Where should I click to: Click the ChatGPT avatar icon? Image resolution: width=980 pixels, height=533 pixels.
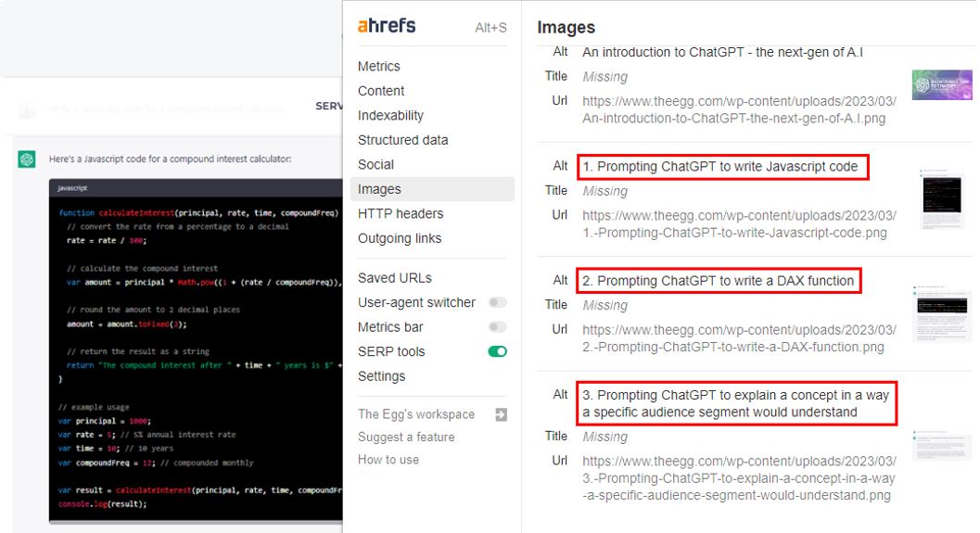[27, 159]
